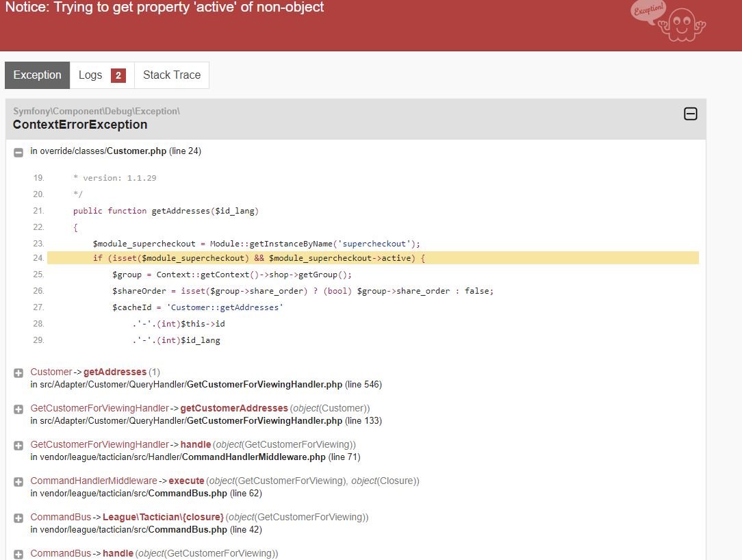Click the getAddresses method link
The image size is (742, 560).
pyautogui.click(x=115, y=372)
